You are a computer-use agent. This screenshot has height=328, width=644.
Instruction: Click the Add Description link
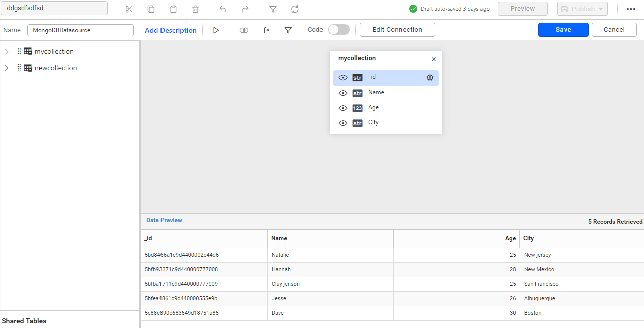pos(171,30)
